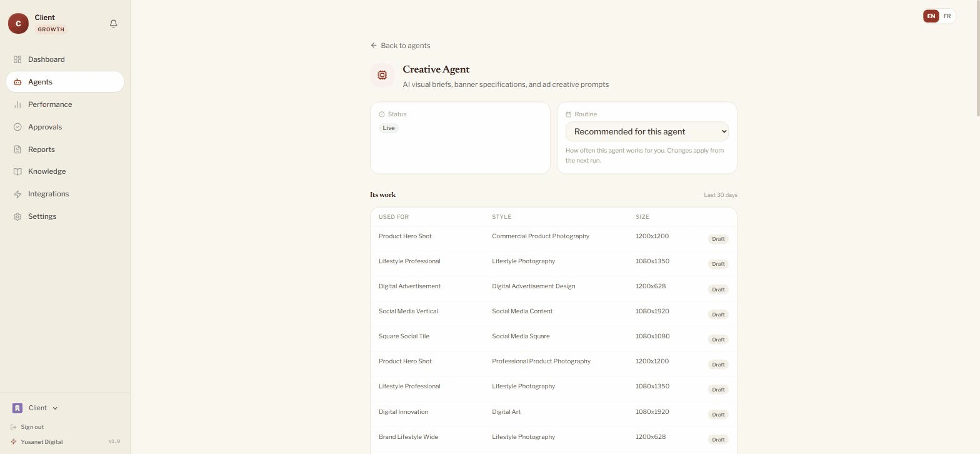This screenshot has width=980, height=454.
Task: Open Settings from the sidebar
Action: 65,216
